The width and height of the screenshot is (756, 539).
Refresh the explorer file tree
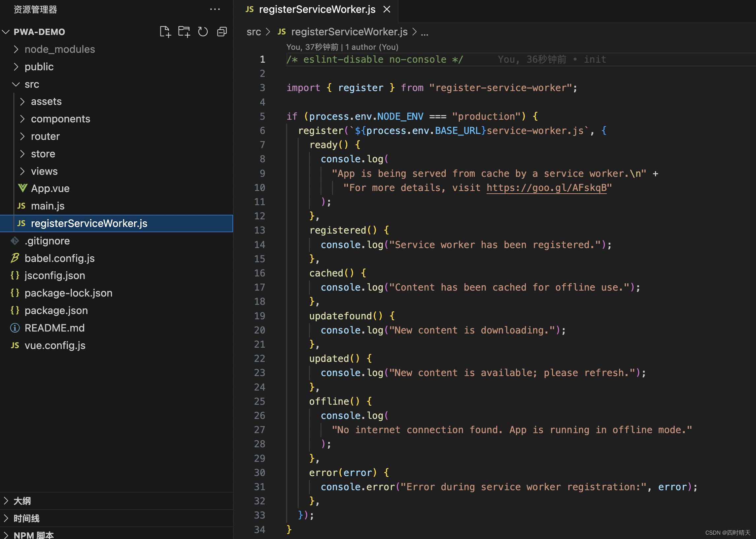coord(203,32)
